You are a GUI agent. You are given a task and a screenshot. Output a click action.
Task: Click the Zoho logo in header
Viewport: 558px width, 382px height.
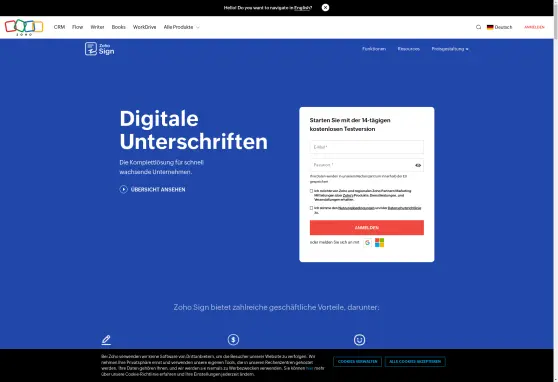coord(24,27)
